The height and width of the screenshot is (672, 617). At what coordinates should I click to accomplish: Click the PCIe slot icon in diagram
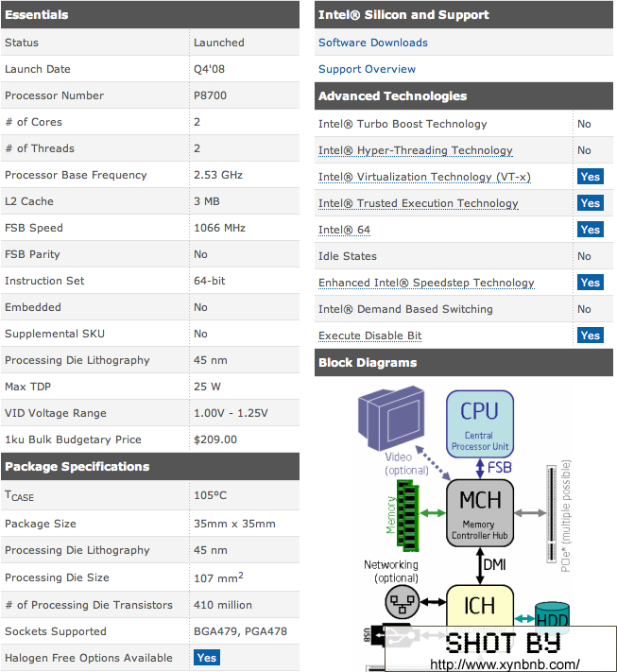pos(552,514)
